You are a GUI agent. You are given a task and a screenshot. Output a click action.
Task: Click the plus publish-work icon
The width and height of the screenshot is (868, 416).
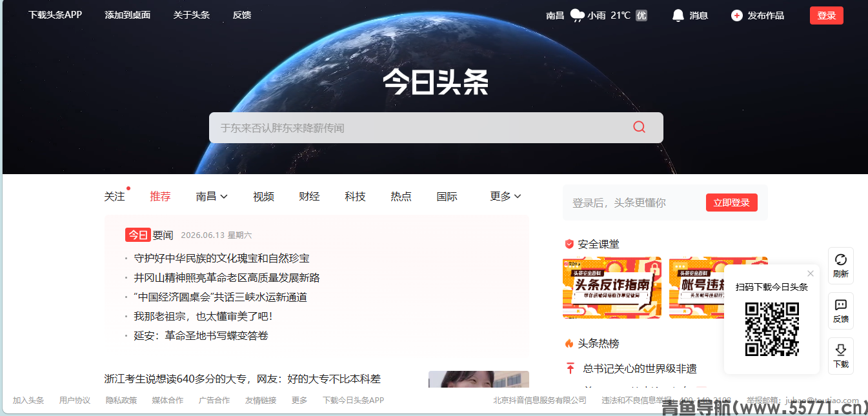[737, 15]
